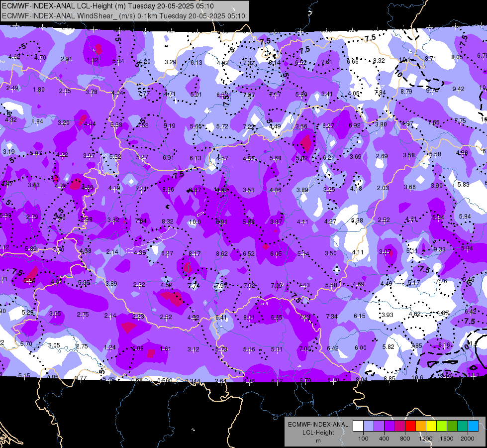
Task: Click the wind shear value 2.69
Action: (x=382, y=156)
